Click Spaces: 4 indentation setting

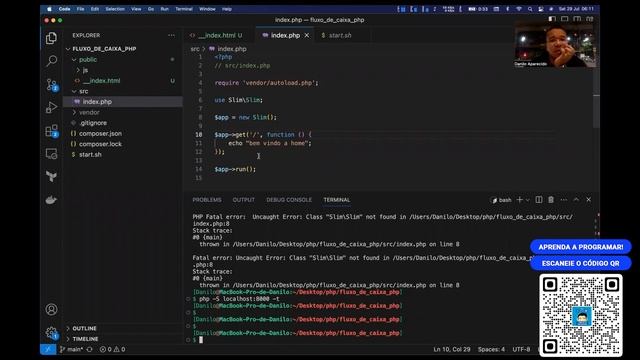pos(491,349)
